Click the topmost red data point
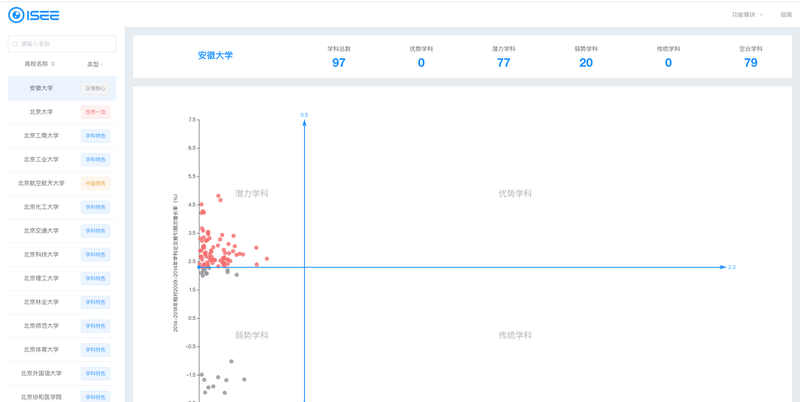800x402 pixels. pyautogui.click(x=218, y=196)
